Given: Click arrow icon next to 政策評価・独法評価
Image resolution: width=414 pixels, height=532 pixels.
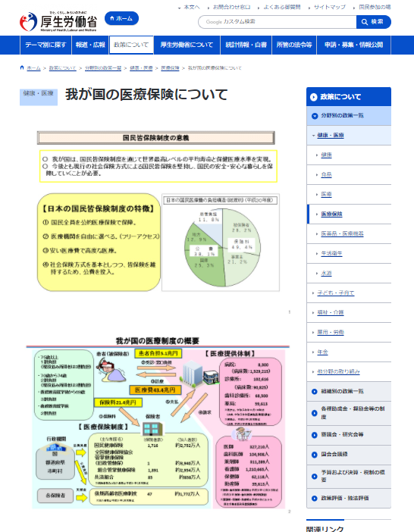Looking at the screenshot, I should pyautogui.click(x=315, y=499).
